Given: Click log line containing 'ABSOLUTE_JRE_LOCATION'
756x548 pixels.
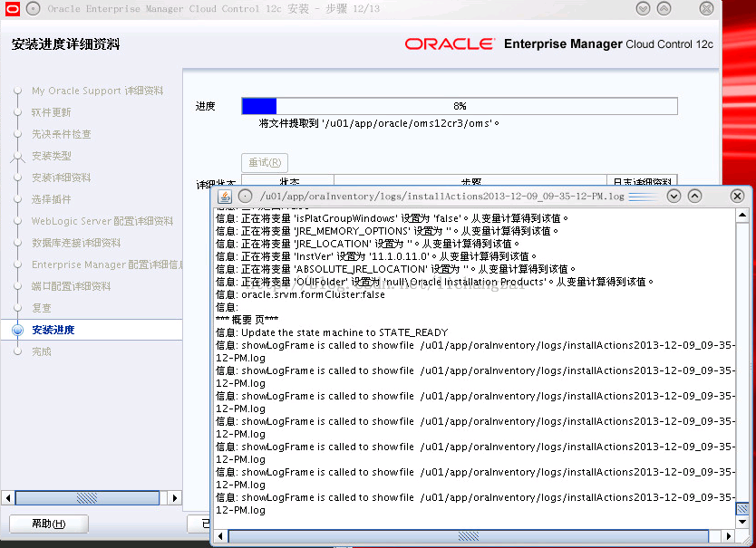Looking at the screenshot, I should pos(395,269).
